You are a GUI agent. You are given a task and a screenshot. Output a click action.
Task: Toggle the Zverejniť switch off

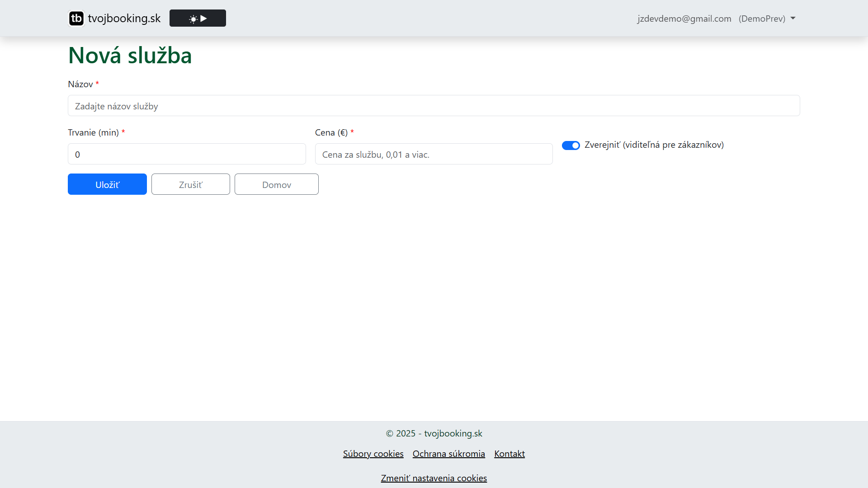point(571,145)
